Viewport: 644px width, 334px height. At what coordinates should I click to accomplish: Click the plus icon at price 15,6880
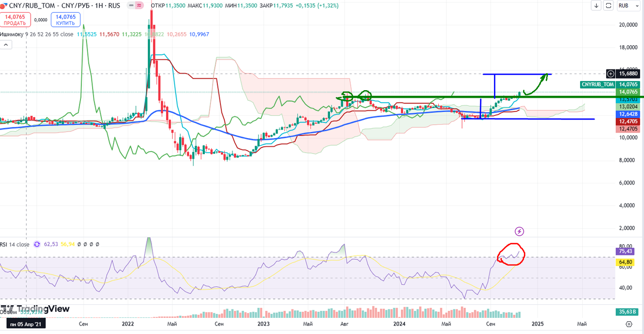point(611,74)
